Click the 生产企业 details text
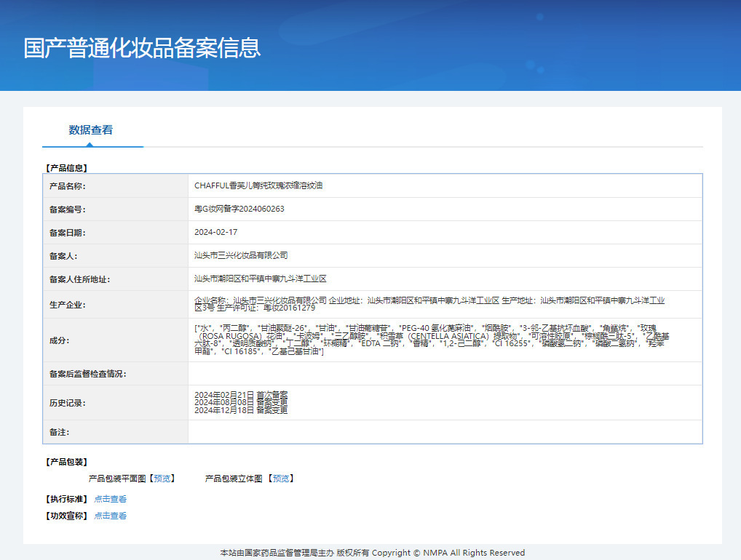Viewport: 741px width, 560px height. tap(429, 304)
